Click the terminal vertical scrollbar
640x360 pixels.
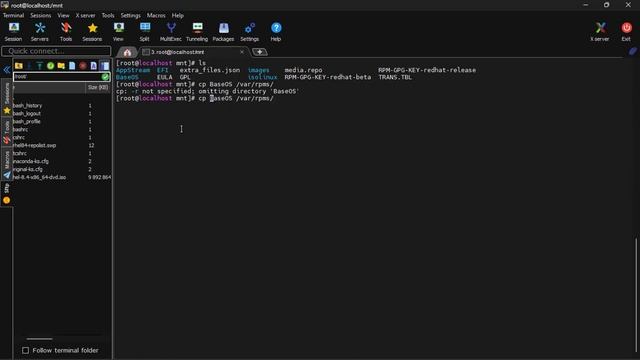click(636, 294)
